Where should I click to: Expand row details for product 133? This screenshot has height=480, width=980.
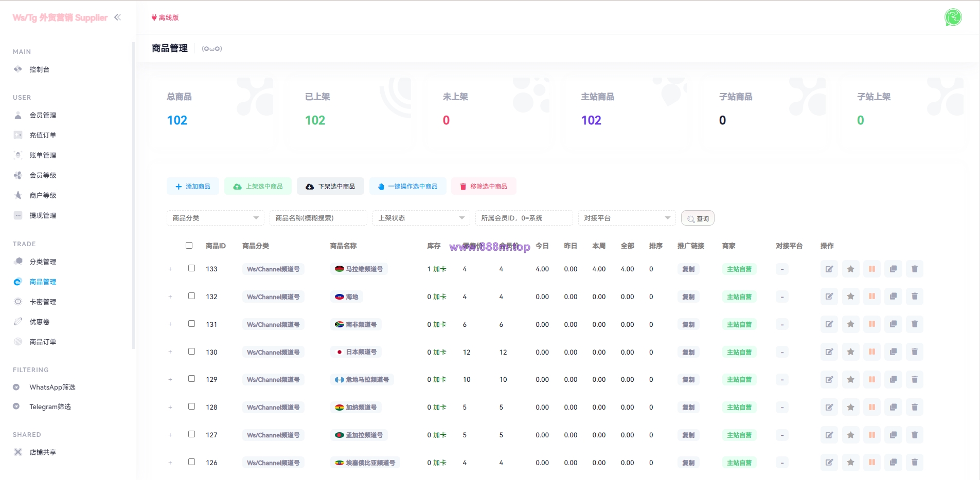(170, 269)
